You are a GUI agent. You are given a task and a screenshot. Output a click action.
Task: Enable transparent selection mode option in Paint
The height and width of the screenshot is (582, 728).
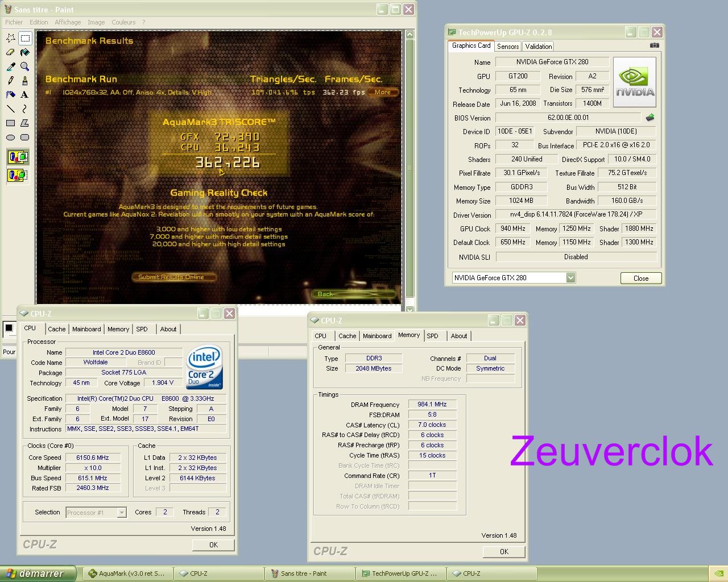(18, 174)
